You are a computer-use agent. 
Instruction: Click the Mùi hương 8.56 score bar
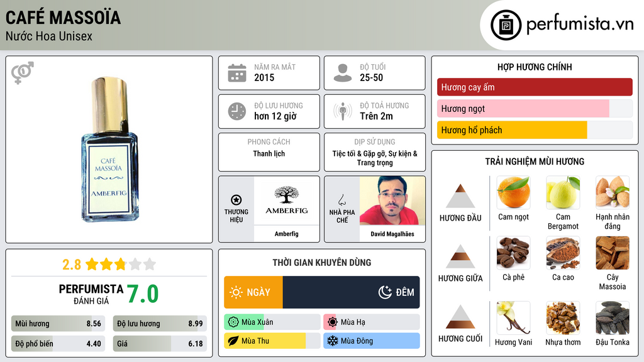click(58, 324)
